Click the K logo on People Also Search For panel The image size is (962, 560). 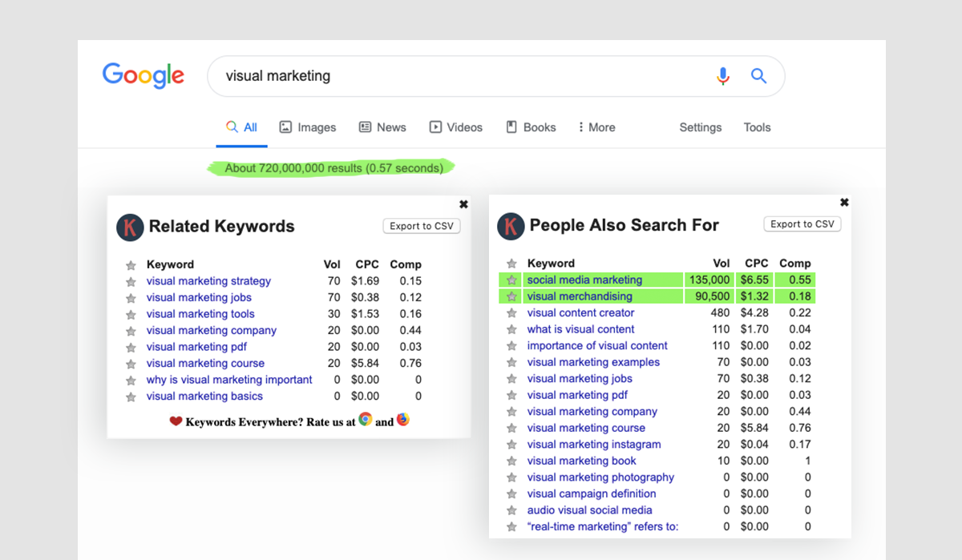511,227
